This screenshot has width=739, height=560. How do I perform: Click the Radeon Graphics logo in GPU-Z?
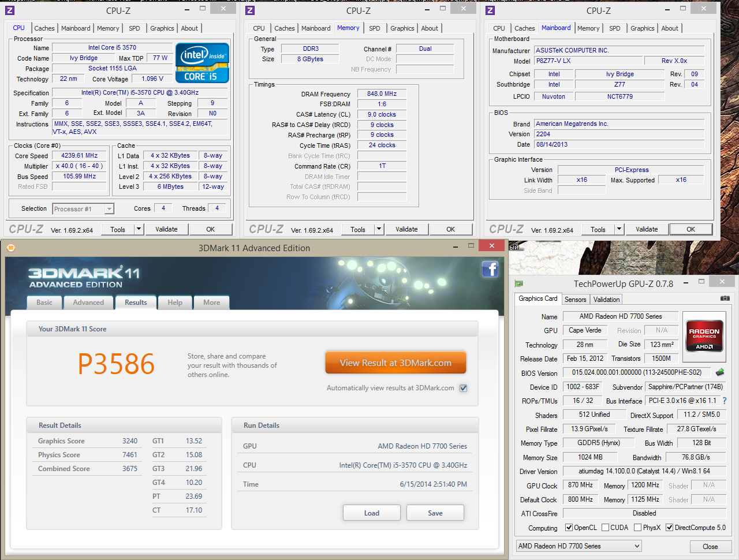coord(704,335)
